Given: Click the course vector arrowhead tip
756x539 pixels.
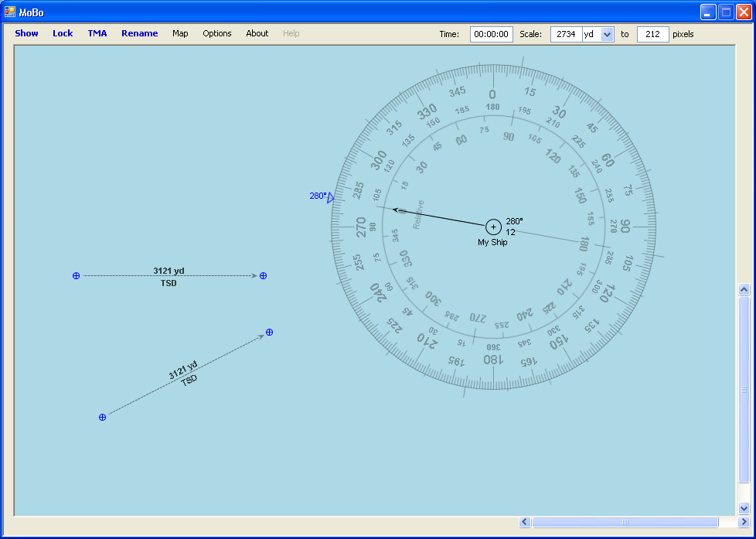Looking at the screenshot, I should click(x=394, y=209).
